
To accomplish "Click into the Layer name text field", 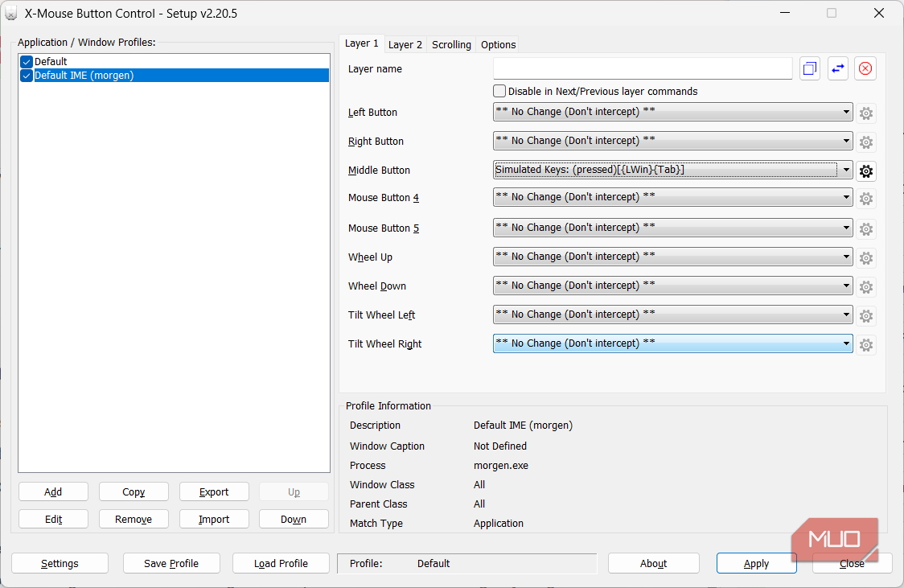I will click(643, 68).
